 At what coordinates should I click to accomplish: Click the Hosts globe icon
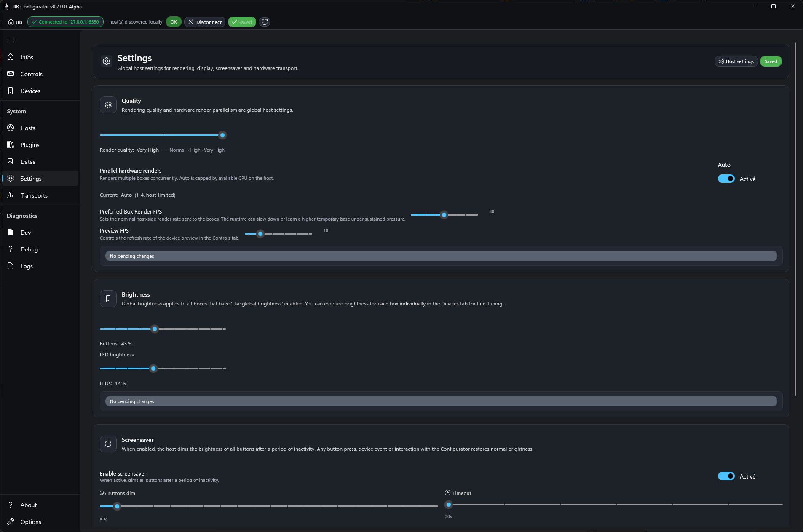pos(11,128)
